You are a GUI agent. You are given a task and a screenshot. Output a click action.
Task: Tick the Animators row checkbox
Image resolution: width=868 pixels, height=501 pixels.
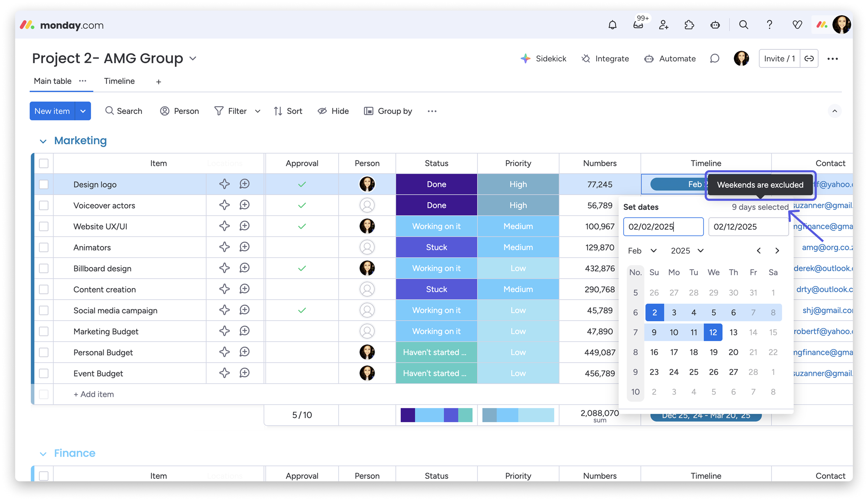44,247
